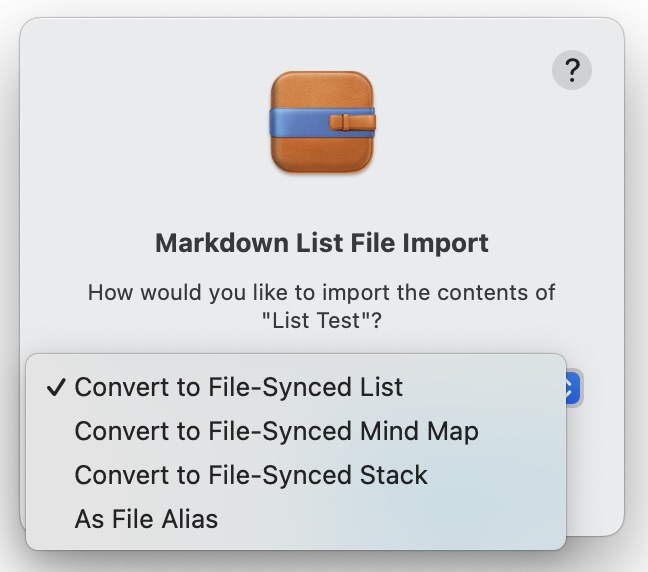
Task: Click the words "Mind Map" in the menu
Action: coord(419,431)
